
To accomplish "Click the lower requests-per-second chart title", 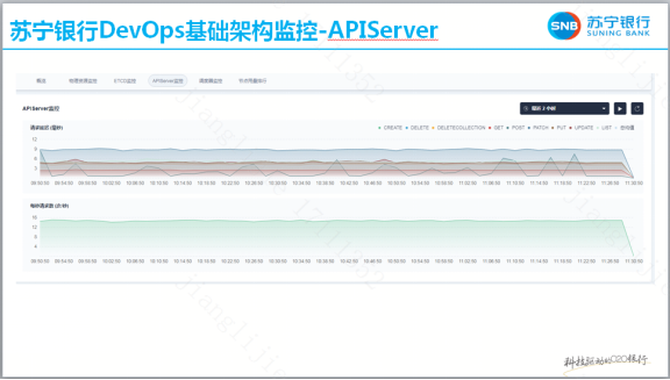I will pyautogui.click(x=49, y=206).
